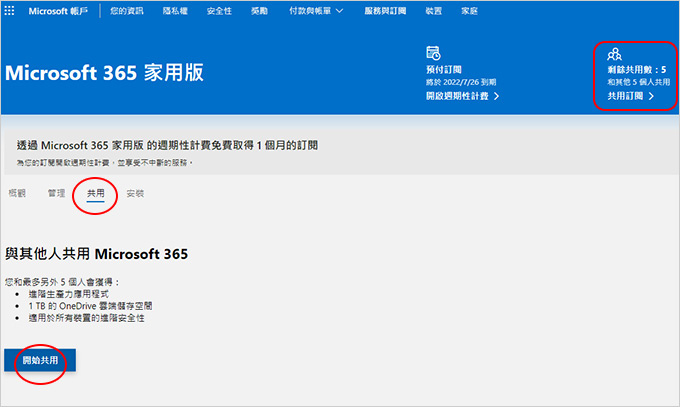Open 您的資訊 in the top navigation
680x407 pixels.
[x=127, y=11]
